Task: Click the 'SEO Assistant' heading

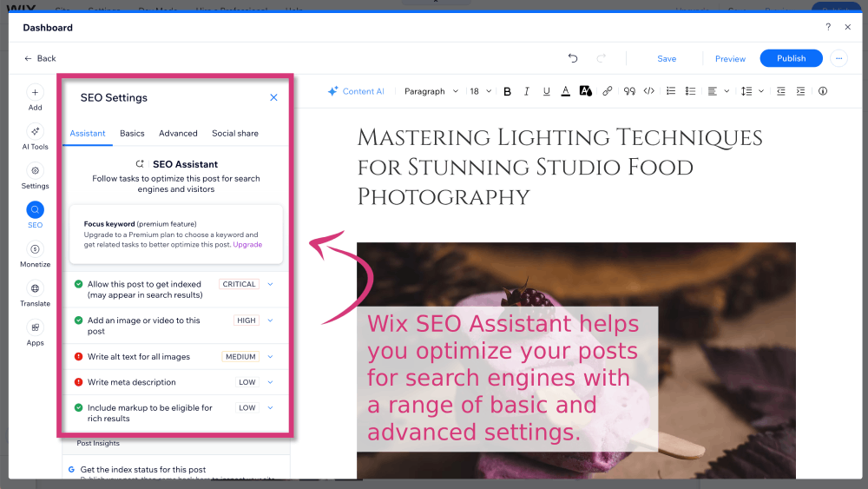Action: [186, 164]
